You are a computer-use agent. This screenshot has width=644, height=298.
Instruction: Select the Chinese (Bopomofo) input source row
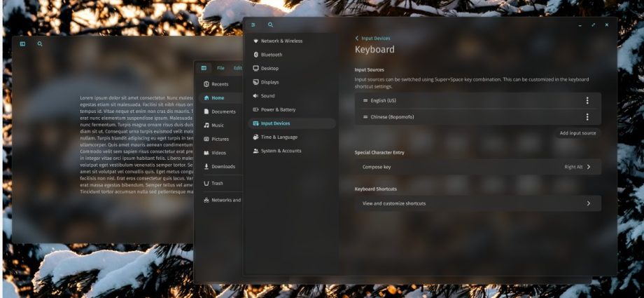tap(478, 117)
